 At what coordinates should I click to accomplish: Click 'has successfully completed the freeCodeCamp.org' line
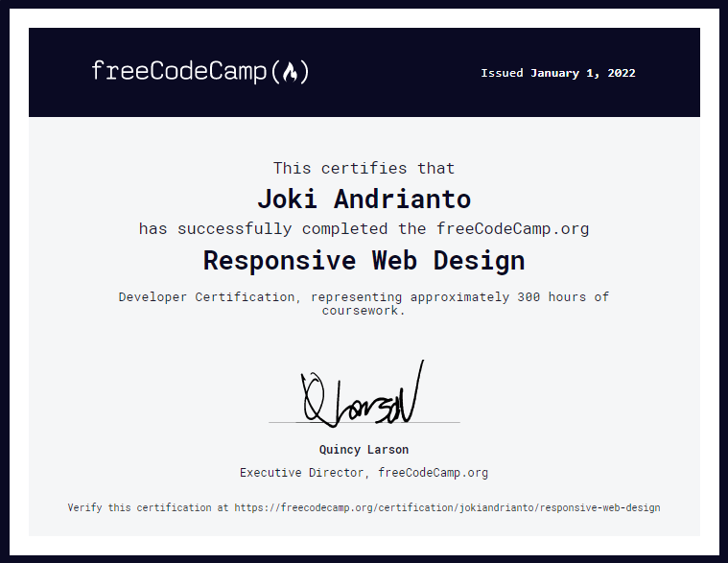click(x=364, y=229)
